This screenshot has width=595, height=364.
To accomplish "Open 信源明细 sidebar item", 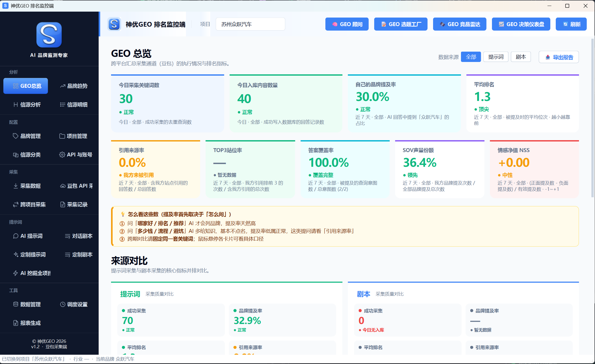I will (74, 105).
